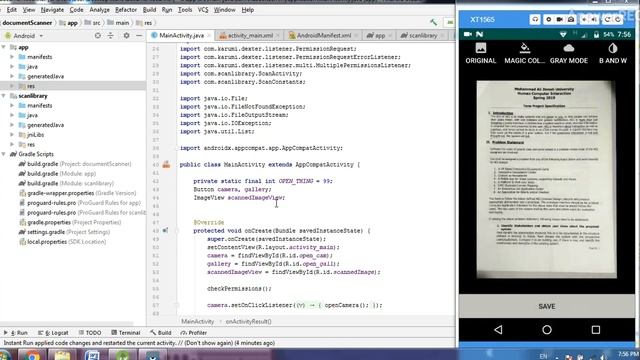Screen dimensions: 640x360
Task: Apply the ORIGINAL filter in phone app
Action: pyautogui.click(x=480, y=54)
